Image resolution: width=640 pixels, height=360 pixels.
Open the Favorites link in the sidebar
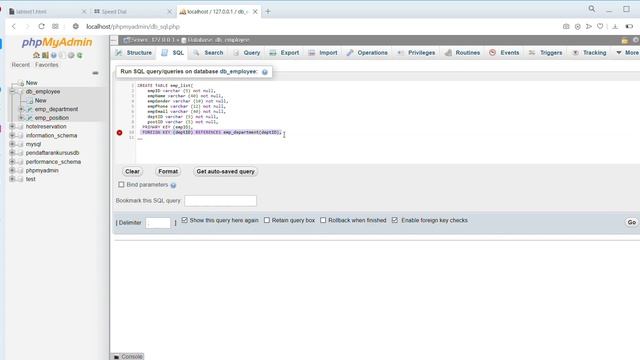click(47, 65)
